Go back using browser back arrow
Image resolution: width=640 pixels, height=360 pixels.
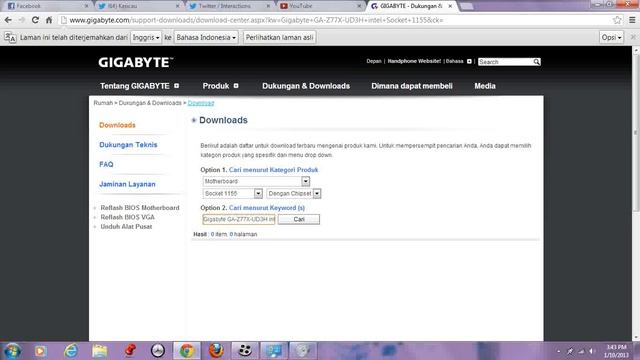[x=8, y=20]
